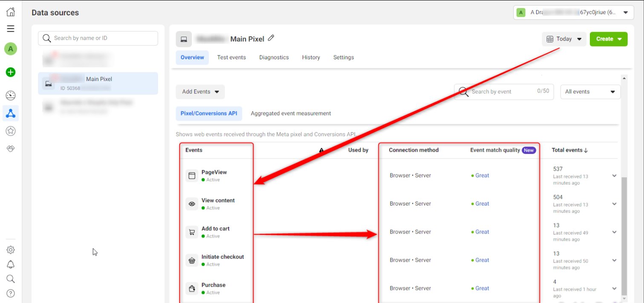The width and height of the screenshot is (644, 303).
Task: Select the Data sources triangle icon
Action: click(x=11, y=113)
